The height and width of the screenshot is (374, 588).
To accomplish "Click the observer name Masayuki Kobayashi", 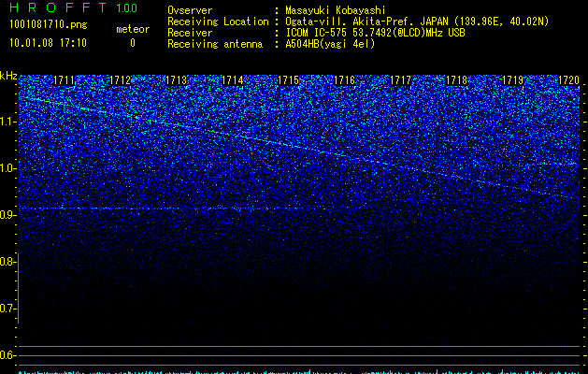I will pos(336,10).
